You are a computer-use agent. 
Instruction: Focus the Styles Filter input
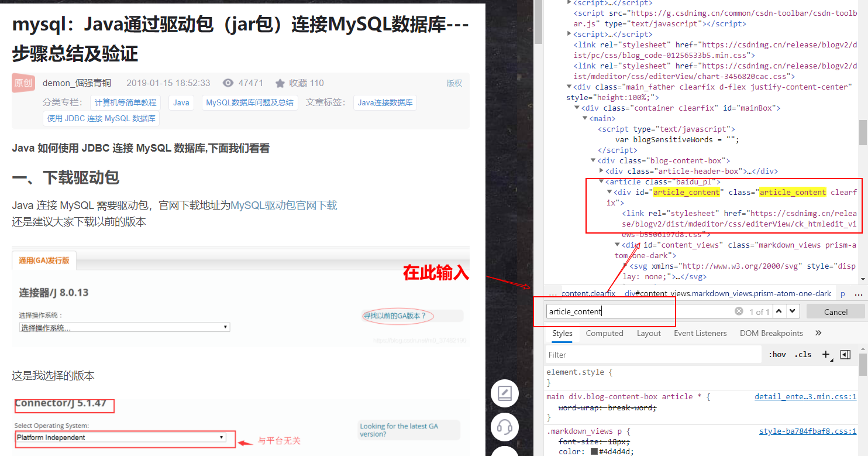(x=654, y=354)
